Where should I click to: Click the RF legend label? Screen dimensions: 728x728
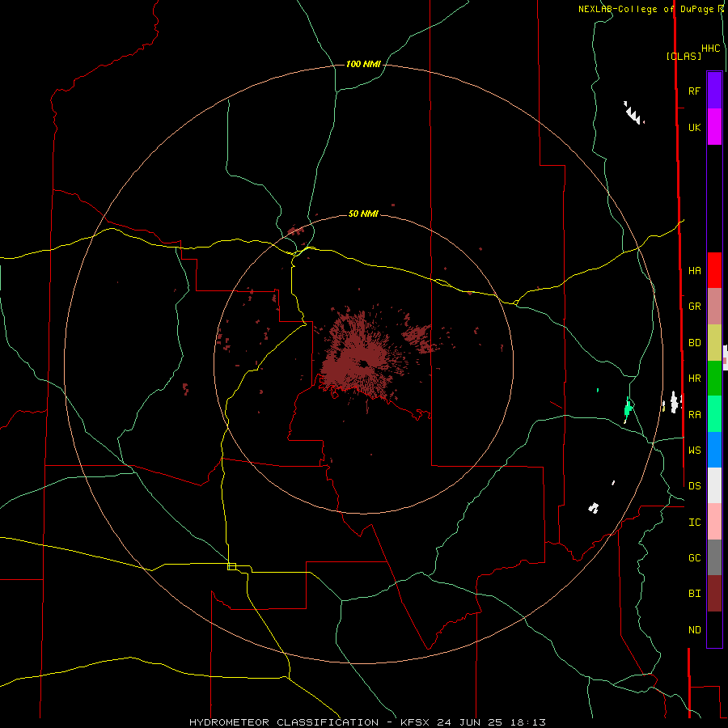click(694, 91)
